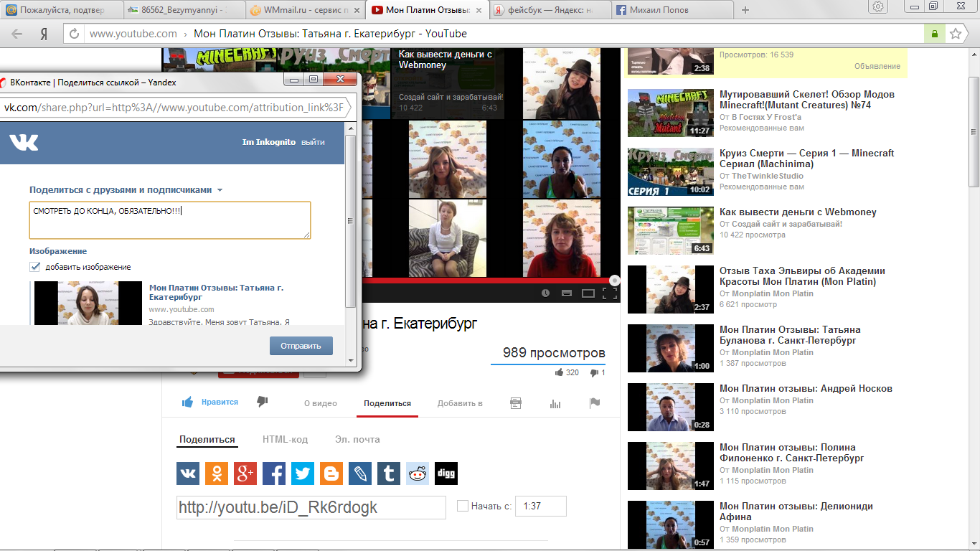Open the 'Эл. почта' sub-tab
The height and width of the screenshot is (551, 980).
click(357, 439)
